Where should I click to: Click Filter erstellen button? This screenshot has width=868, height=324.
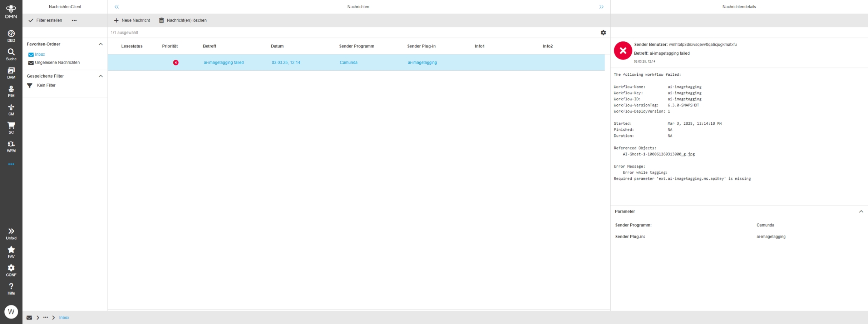45,20
